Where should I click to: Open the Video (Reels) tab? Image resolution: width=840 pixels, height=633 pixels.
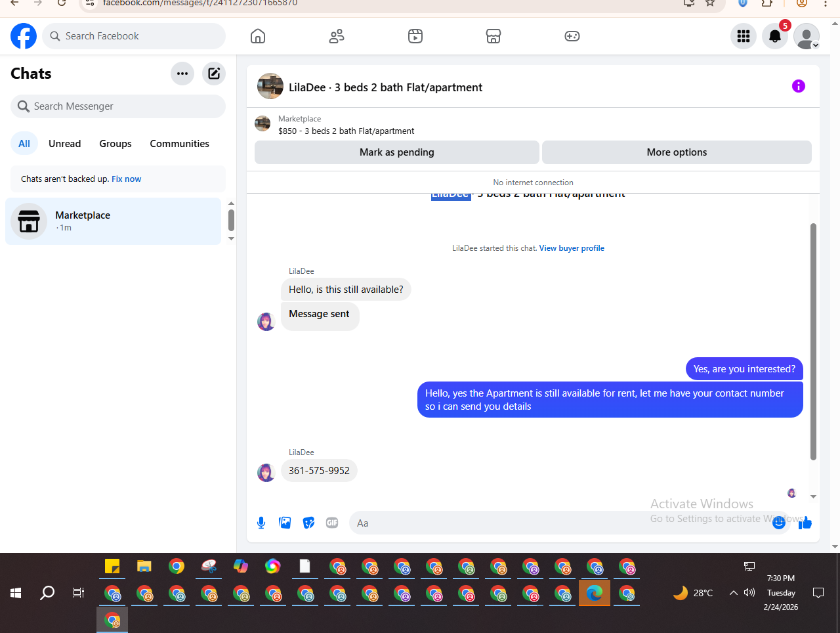coord(415,36)
